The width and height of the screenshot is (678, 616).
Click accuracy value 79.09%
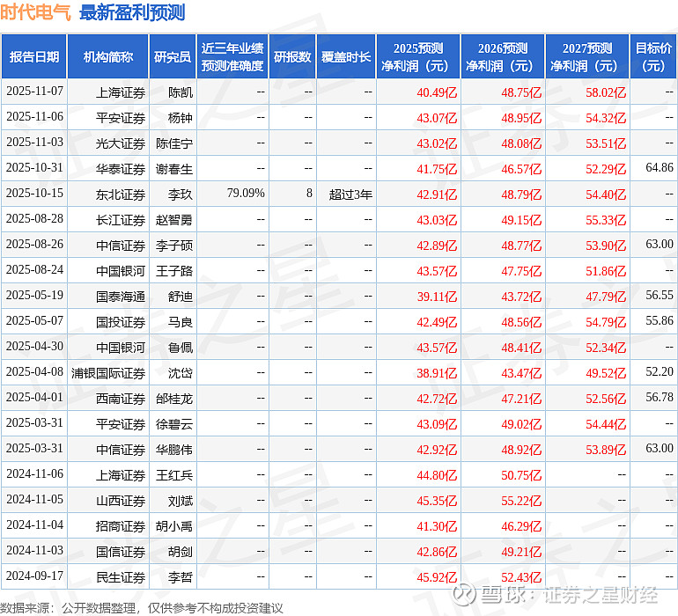pyautogui.click(x=246, y=193)
